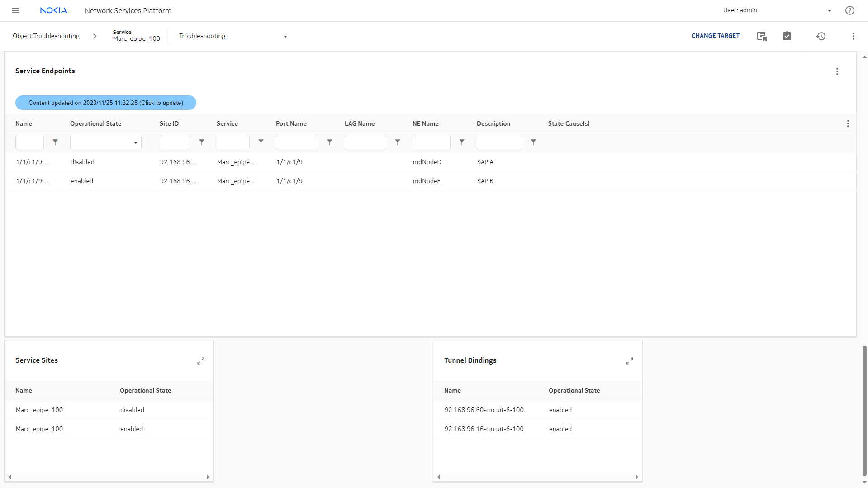This screenshot has height=488, width=868.
Task: Go to Object Troubleshooting breadcrumb
Action: [46, 36]
